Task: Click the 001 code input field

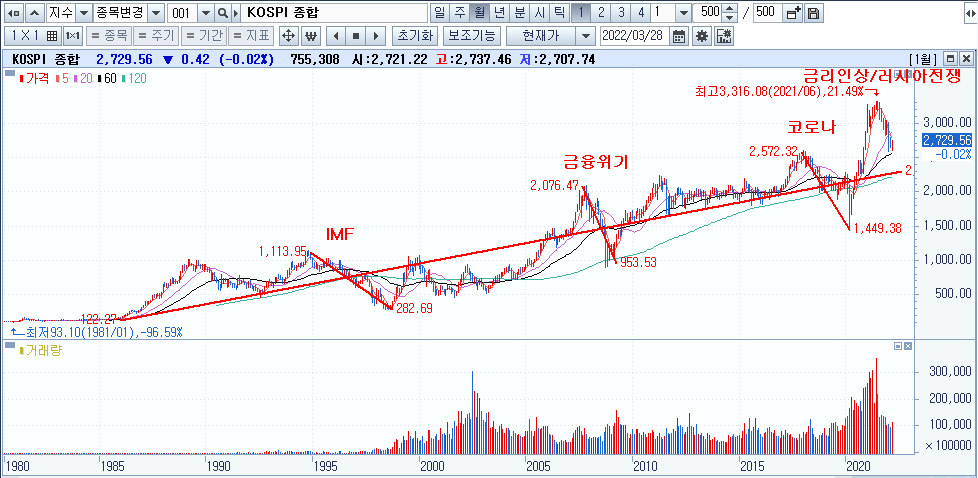Action: [x=182, y=12]
